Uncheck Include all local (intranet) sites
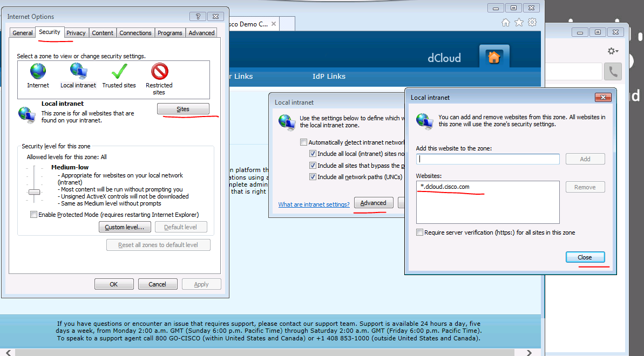Viewport: 644px width, 356px height. 313,154
